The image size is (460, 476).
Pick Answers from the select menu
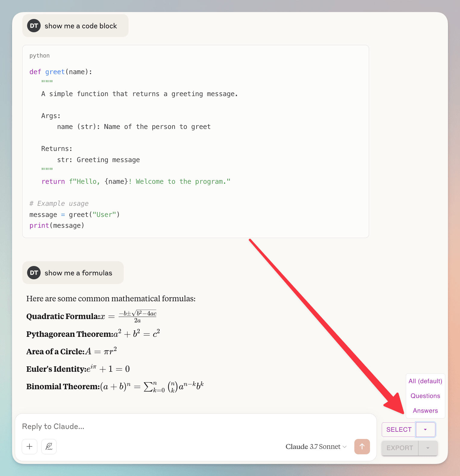[425, 411]
